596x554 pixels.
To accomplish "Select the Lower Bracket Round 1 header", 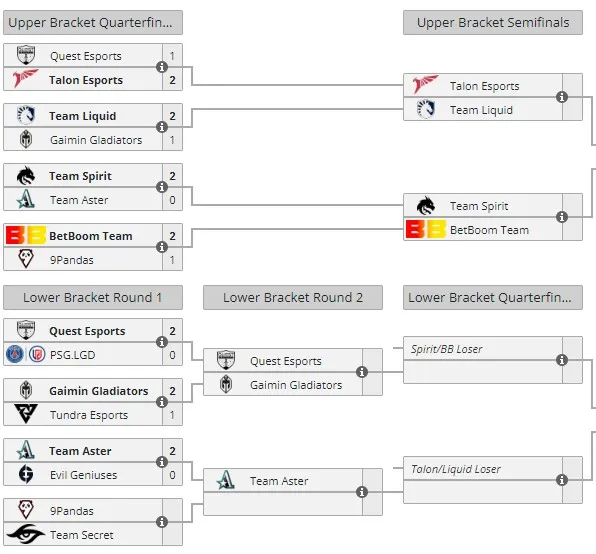I will pyautogui.click(x=93, y=298).
